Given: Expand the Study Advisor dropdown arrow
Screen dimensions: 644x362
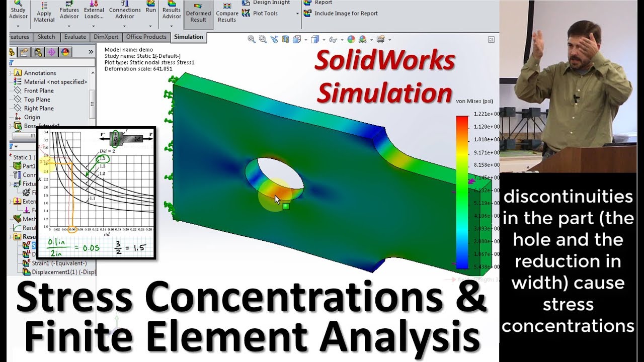Looking at the screenshot, I should click(18, 26).
